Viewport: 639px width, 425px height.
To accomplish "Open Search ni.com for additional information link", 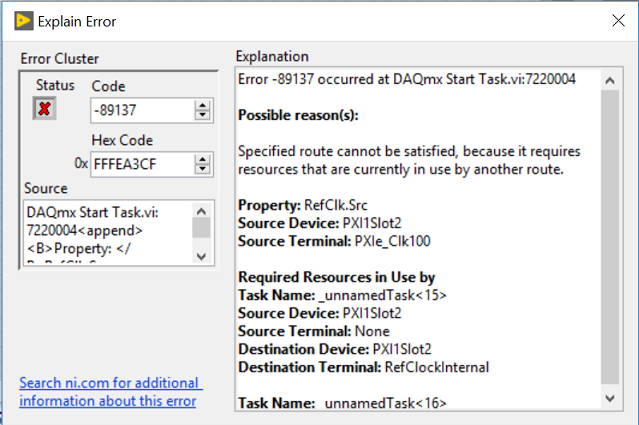I will coord(110,392).
